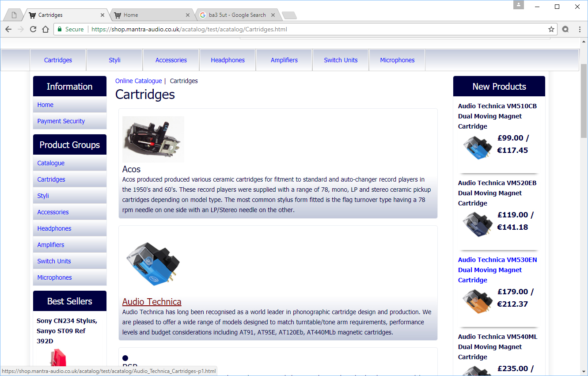The height and width of the screenshot is (376, 588).
Task: Reload the page with refresh icon
Action: pos(33,29)
